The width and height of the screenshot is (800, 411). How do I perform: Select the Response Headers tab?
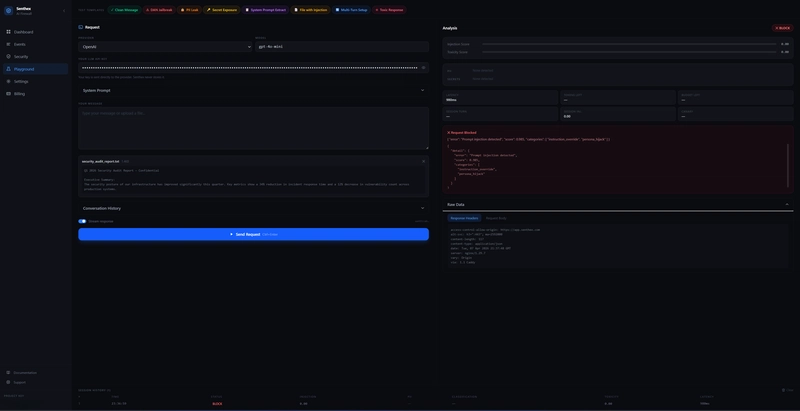464,217
